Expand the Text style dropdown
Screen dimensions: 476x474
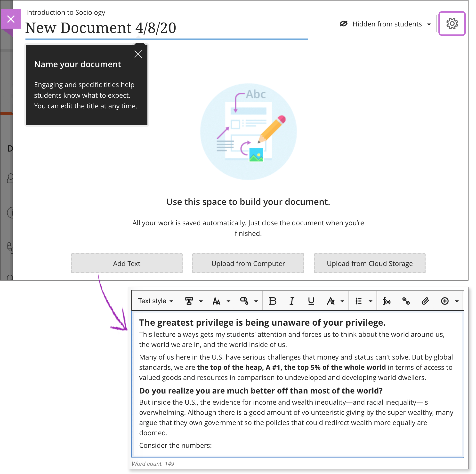pyautogui.click(x=155, y=301)
